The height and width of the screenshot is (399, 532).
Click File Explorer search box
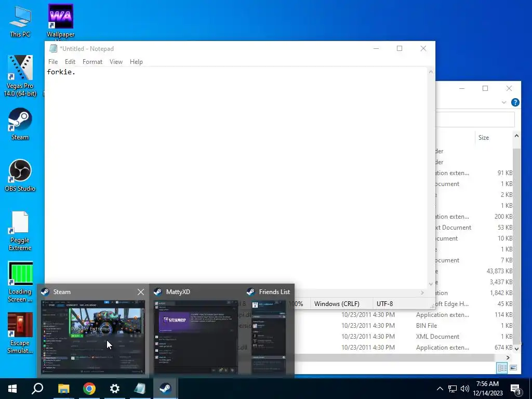475,120
